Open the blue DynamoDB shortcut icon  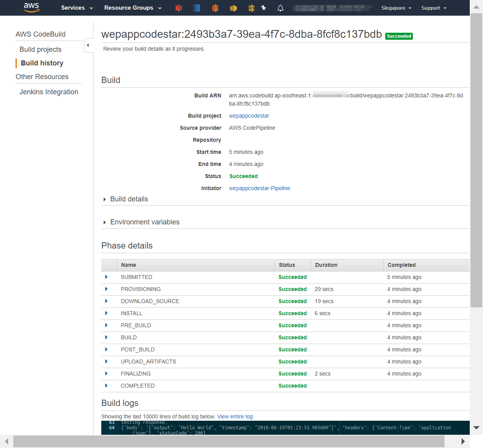(x=197, y=8)
